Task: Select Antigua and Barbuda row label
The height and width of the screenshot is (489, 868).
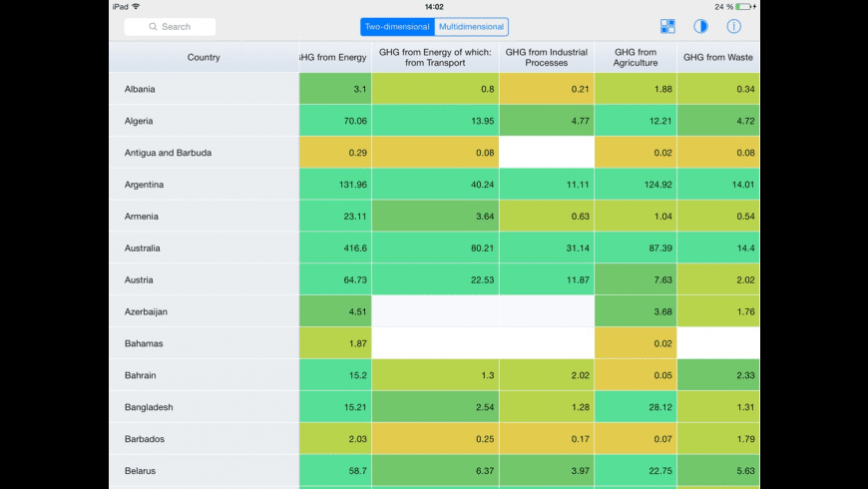Action: click(x=168, y=153)
